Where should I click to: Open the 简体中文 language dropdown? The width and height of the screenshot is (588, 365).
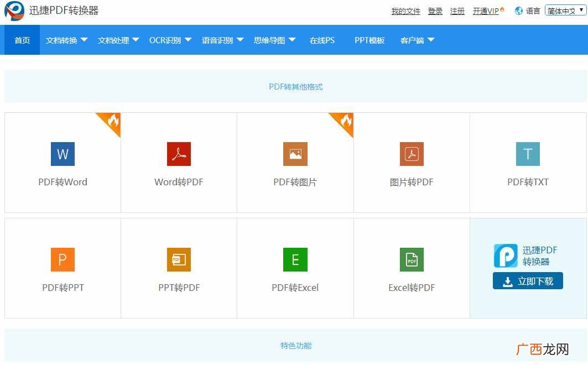click(565, 11)
